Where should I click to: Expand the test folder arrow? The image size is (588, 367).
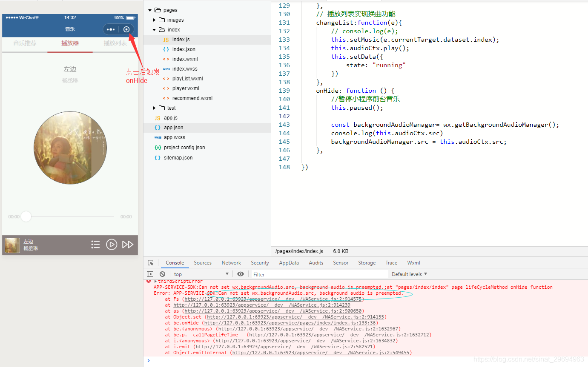tap(155, 108)
